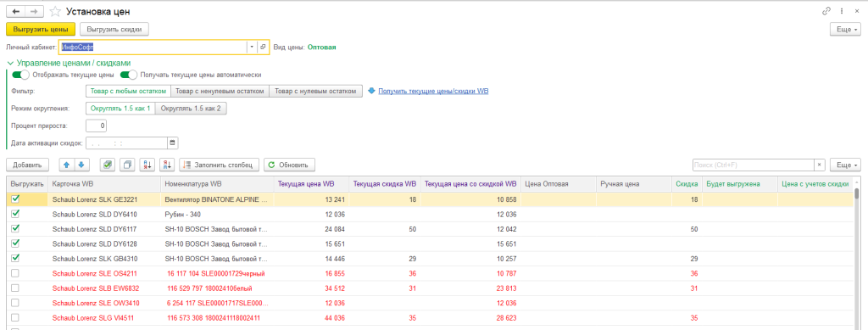Image resolution: width=868 pixels, height=330 pixels.
Task: Click the back navigation arrow
Action: pos(15,11)
